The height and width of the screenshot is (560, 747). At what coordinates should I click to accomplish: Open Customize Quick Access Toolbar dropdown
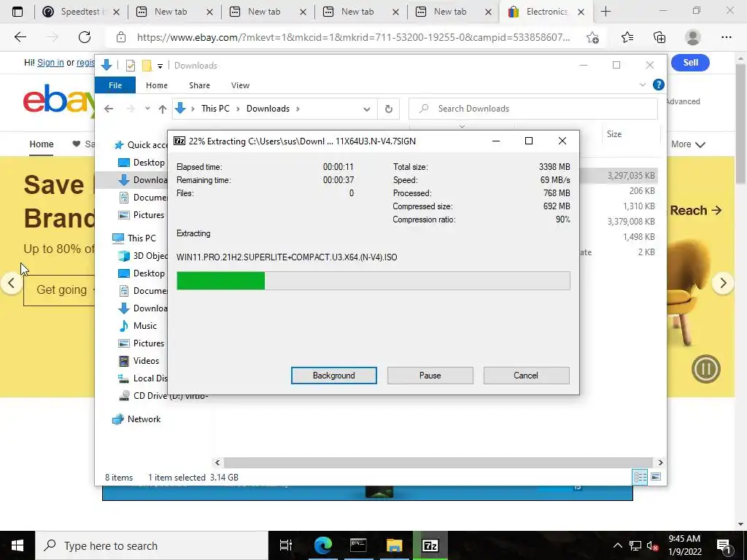(160, 66)
